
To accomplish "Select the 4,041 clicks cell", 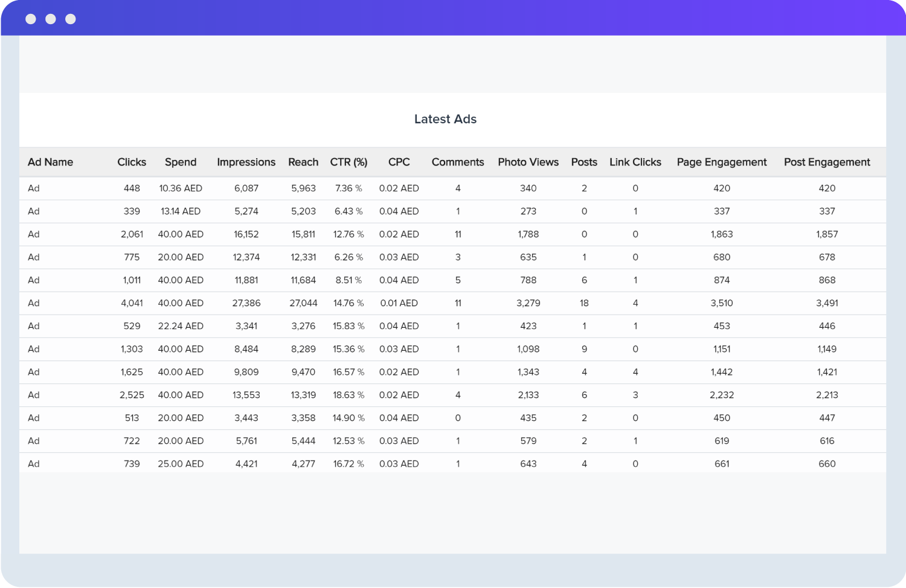I will pyautogui.click(x=132, y=303).
